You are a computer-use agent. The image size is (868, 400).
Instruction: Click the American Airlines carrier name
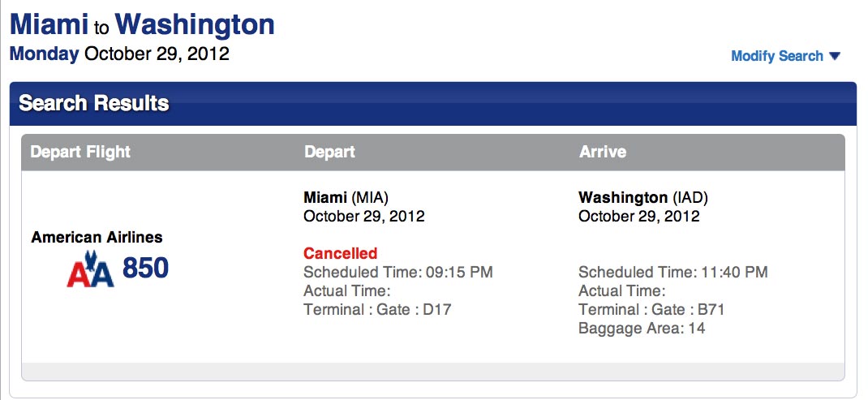click(x=97, y=237)
